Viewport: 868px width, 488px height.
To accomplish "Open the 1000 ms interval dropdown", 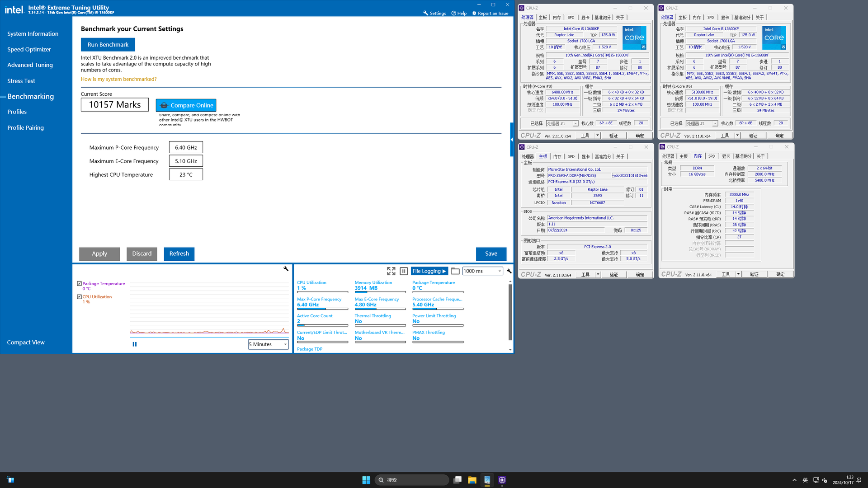I will [482, 271].
